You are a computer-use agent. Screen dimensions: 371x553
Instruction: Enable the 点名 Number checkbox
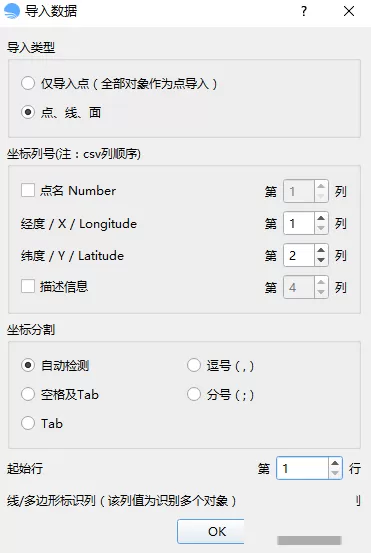(x=28, y=190)
